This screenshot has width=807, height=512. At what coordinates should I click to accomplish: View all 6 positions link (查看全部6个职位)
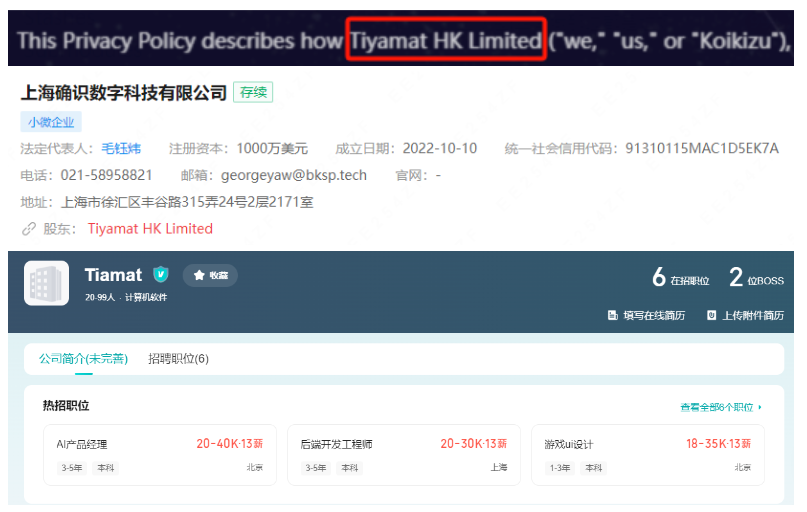pos(716,408)
